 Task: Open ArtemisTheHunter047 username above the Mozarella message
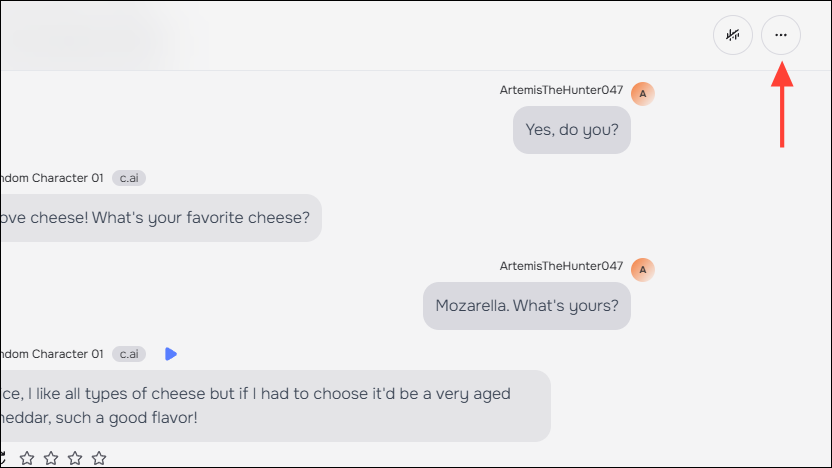(x=561, y=265)
